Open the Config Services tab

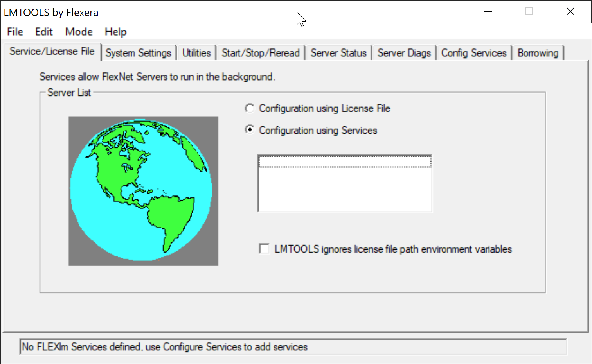coord(474,53)
